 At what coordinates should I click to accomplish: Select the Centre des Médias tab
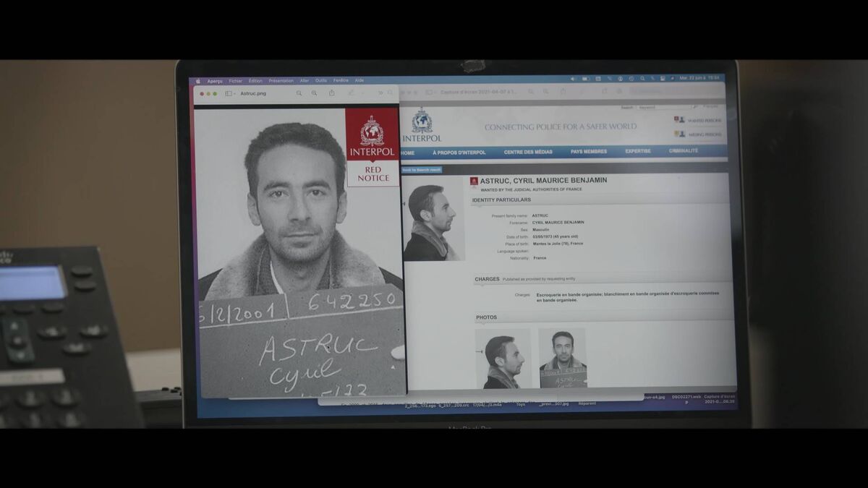point(527,152)
